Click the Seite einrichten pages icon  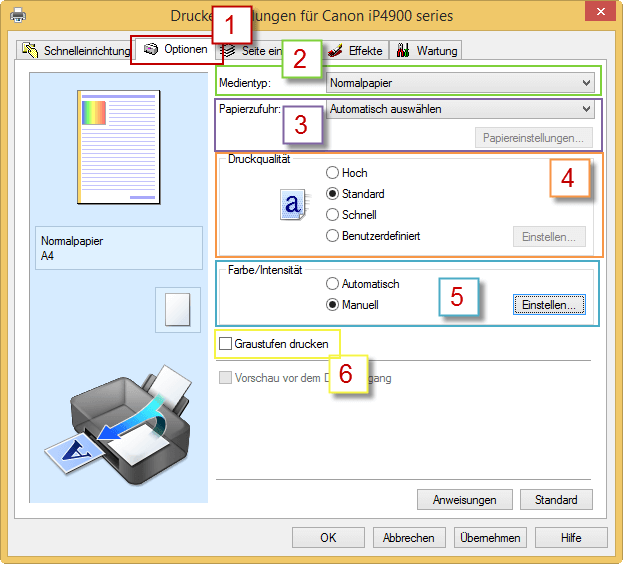(229, 51)
